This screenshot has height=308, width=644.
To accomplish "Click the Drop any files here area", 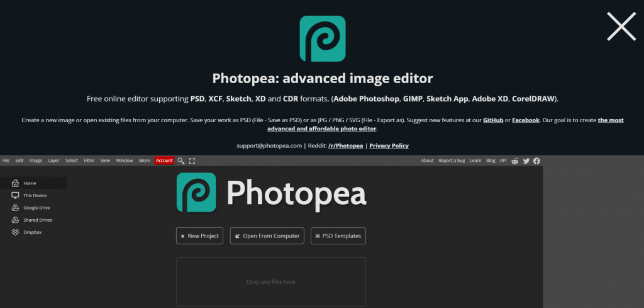I will click(x=270, y=282).
